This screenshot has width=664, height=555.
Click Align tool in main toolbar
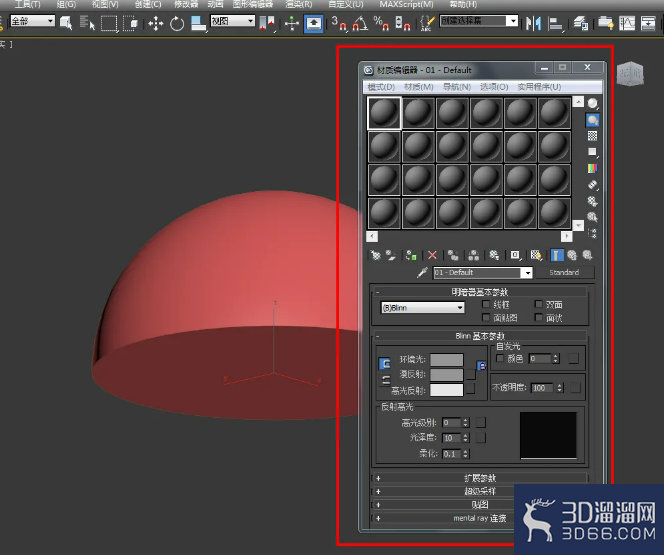[555, 23]
